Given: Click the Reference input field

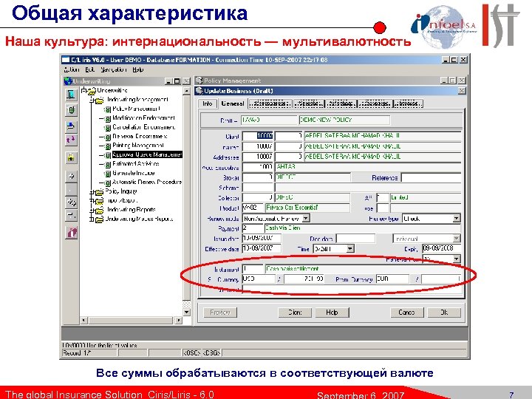Looking at the screenshot, I should point(431,177).
